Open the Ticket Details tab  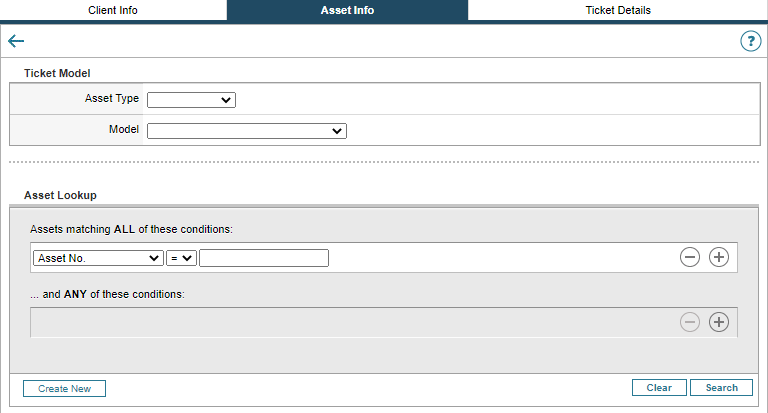[618, 10]
